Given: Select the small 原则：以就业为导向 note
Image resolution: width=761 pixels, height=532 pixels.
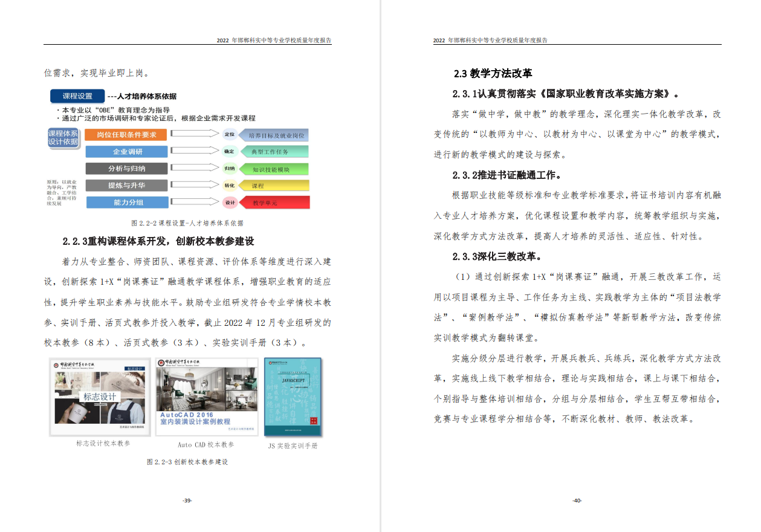Looking at the screenshot, I should (x=62, y=192).
